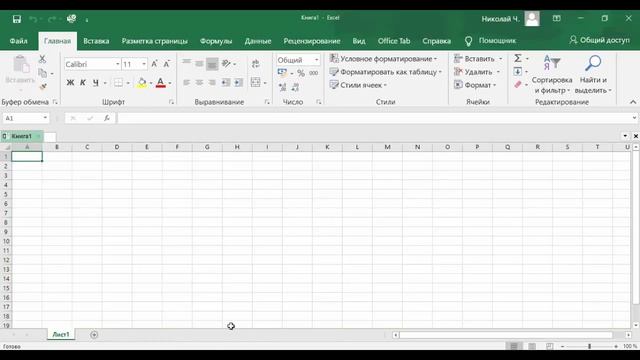
Task: Click the Save icon in quick access toolbar
Action: coord(17,19)
